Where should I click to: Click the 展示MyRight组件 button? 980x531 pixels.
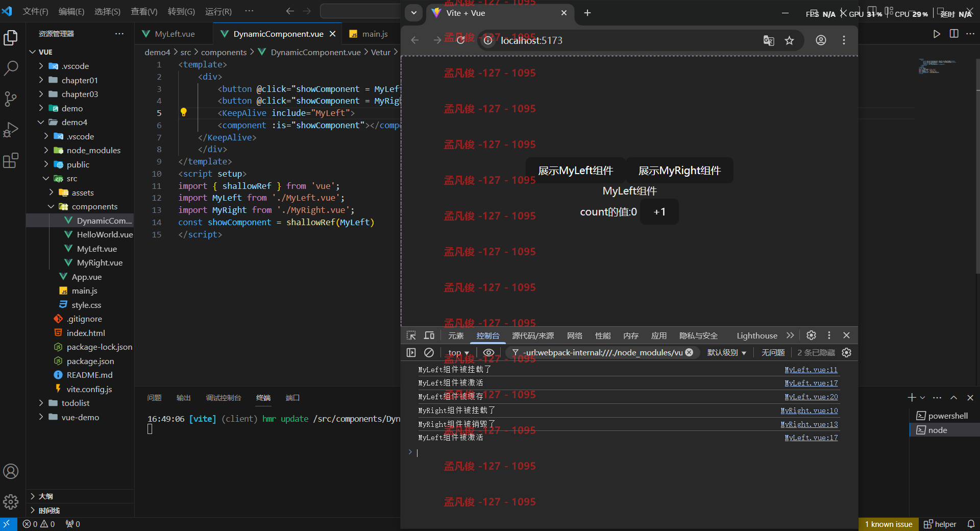click(680, 171)
